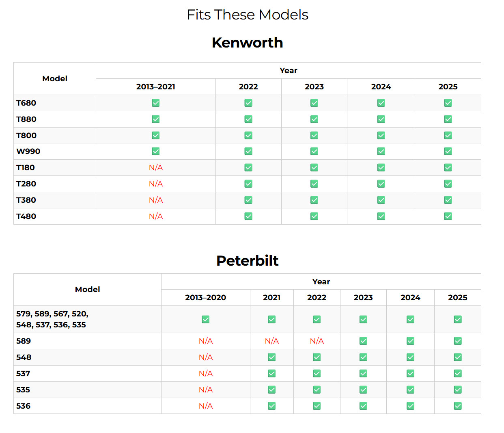Click the Peterbilt heading
Screen dimensions: 504x433
click(x=247, y=260)
